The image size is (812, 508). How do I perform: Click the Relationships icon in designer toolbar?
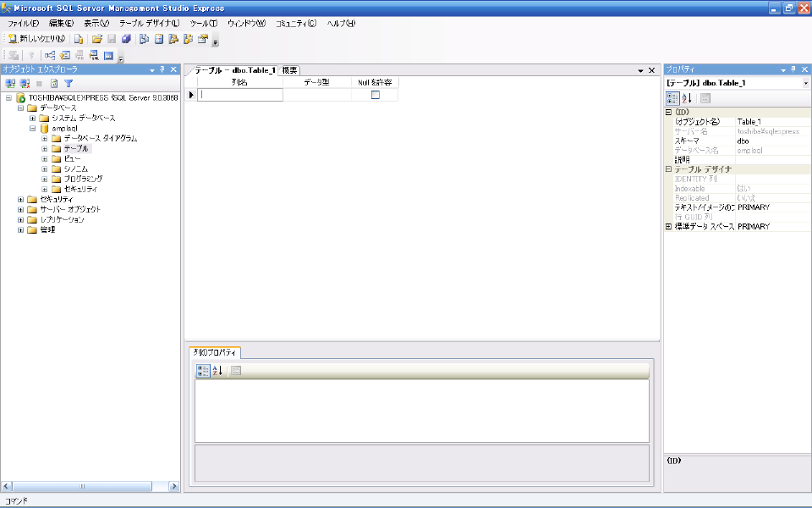tap(50, 56)
